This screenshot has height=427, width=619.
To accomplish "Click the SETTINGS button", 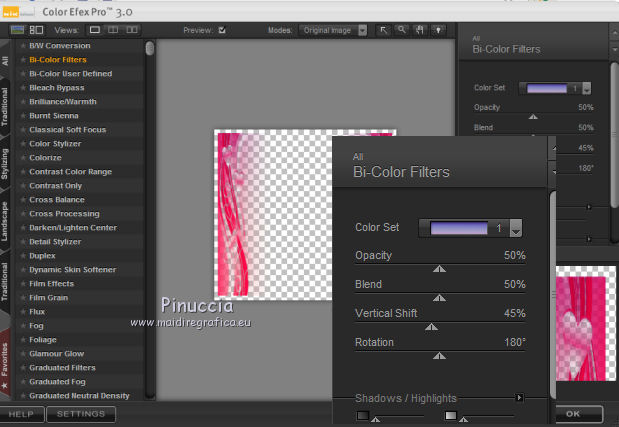I will pyautogui.click(x=81, y=414).
